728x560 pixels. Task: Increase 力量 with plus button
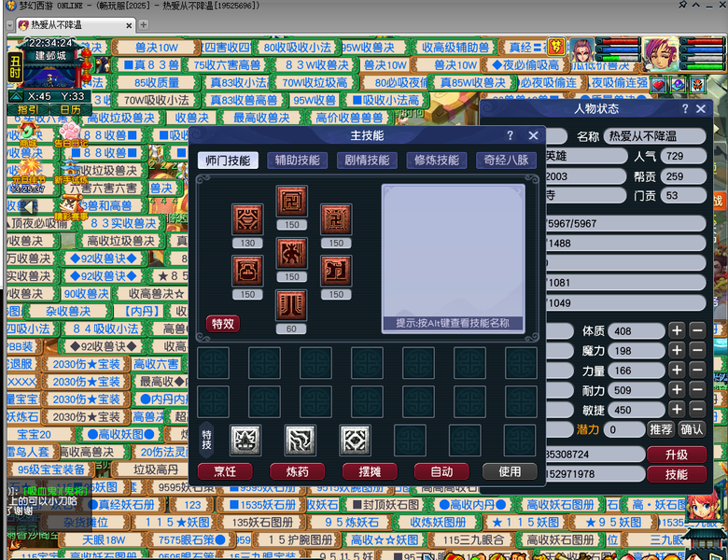pyautogui.click(x=677, y=371)
